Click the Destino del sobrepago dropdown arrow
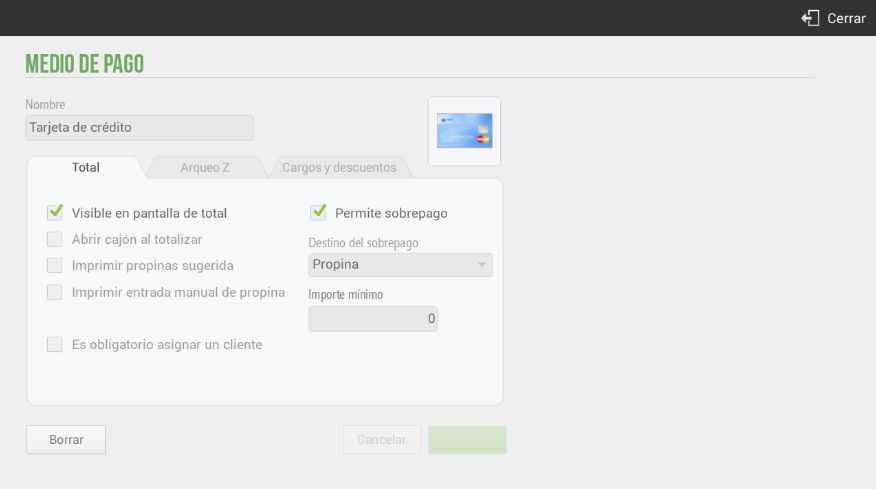Image resolution: width=876 pixels, height=489 pixels. point(482,265)
